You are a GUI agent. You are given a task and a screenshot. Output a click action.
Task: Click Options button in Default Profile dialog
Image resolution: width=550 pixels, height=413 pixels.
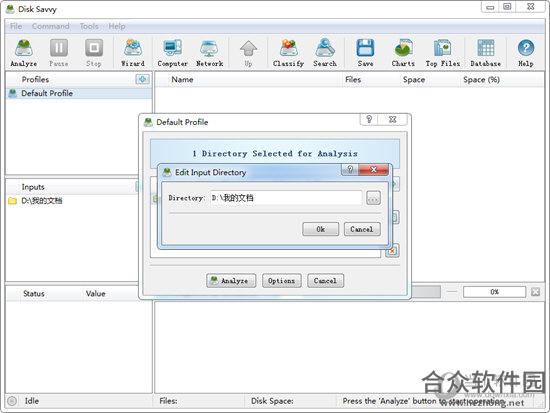click(282, 281)
